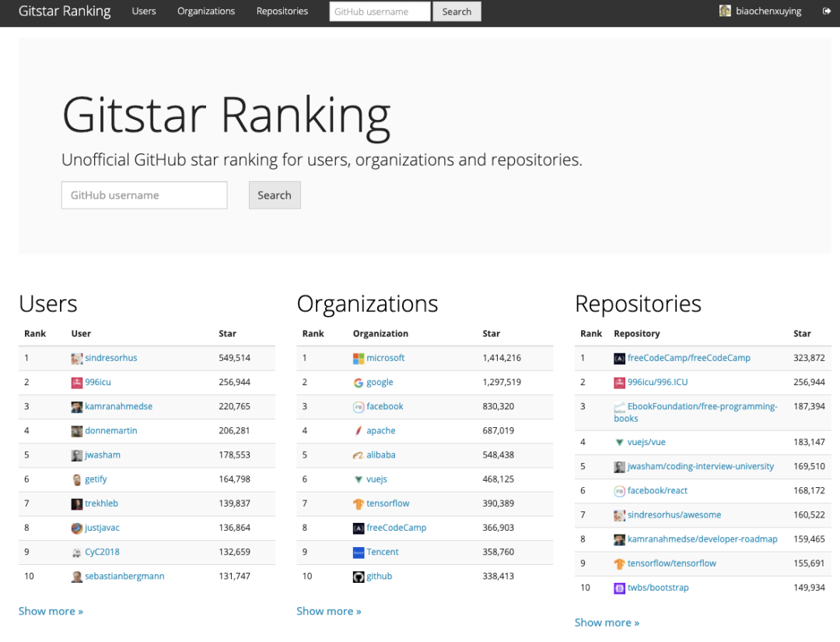Open the jwasham/coding-interview-university repository link
Screen dimensions: 840x642
point(700,466)
